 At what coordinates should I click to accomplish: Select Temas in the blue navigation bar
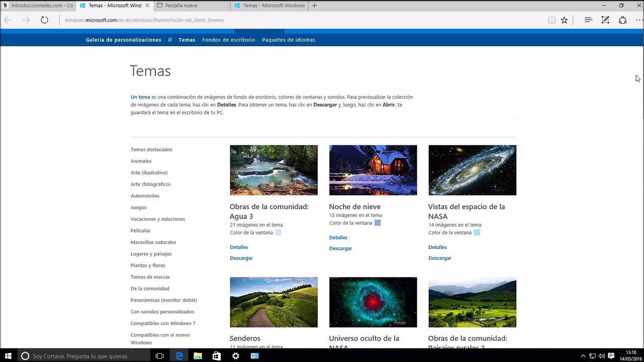(187, 40)
